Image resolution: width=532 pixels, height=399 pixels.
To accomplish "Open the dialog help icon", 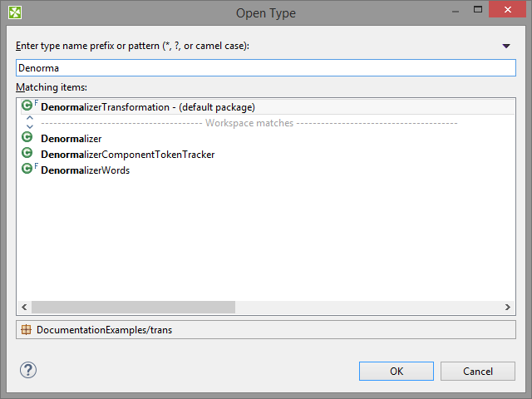I will tap(28, 371).
